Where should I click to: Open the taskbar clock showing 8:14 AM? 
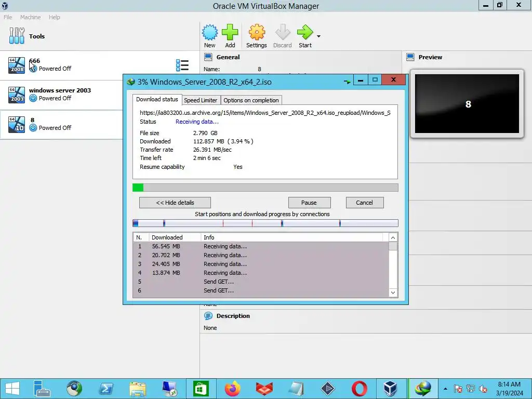tap(509, 389)
